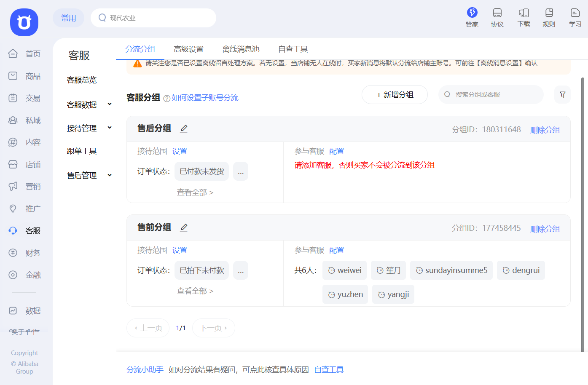Expand the 客服数据 submenu
Viewport: 588px width, 385px height.
110,104
